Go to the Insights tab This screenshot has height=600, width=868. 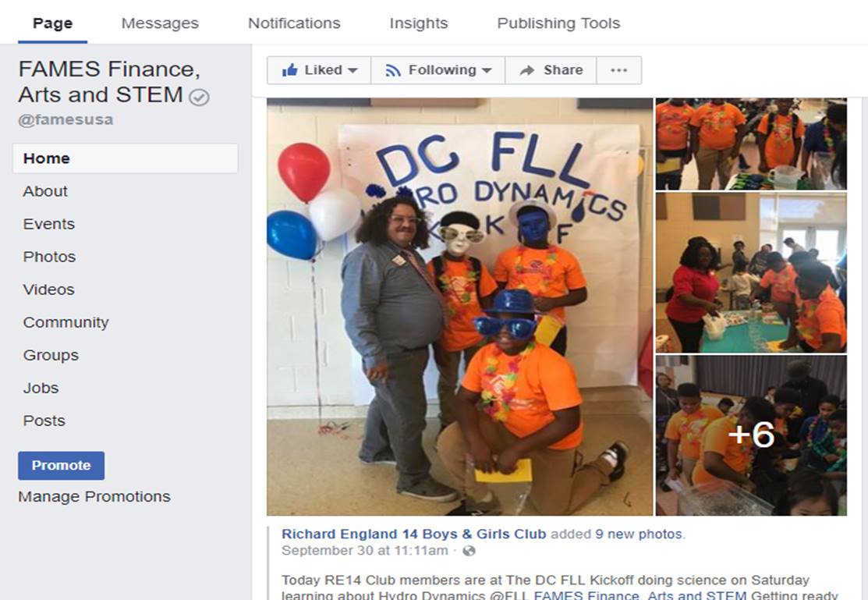419,23
